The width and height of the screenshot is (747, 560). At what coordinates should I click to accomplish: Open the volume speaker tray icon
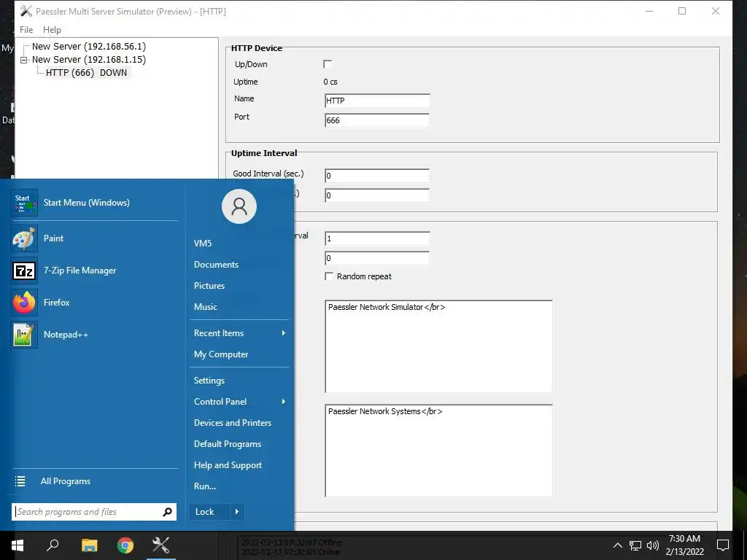(x=653, y=545)
